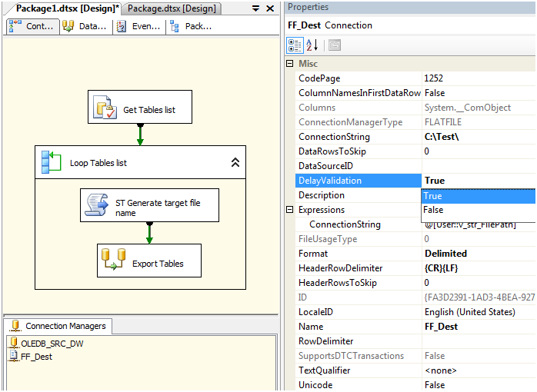537x392 pixels.
Task: Open the active files dropdown arrow
Action: pos(255,8)
